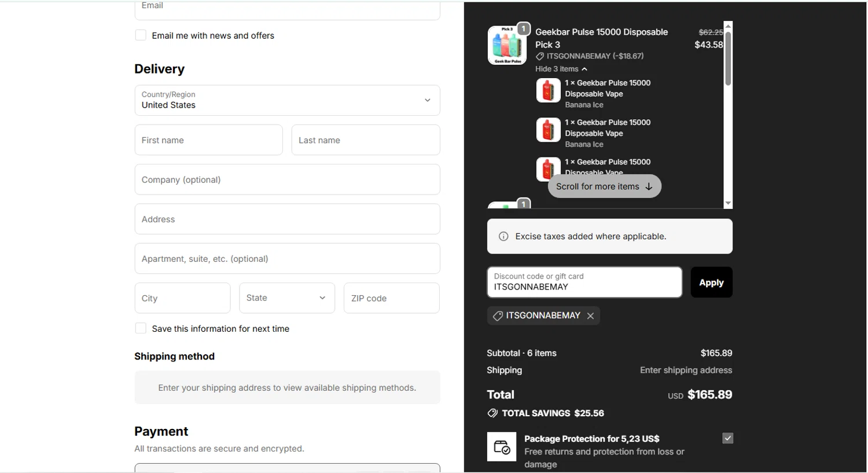868x473 pixels.
Task: Click the order summary scrollbar thumb
Action: pyautogui.click(x=728, y=58)
